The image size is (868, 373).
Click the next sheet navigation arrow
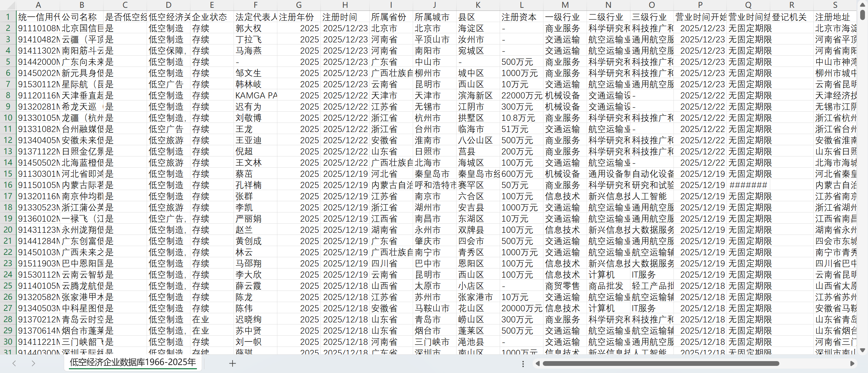point(33,363)
